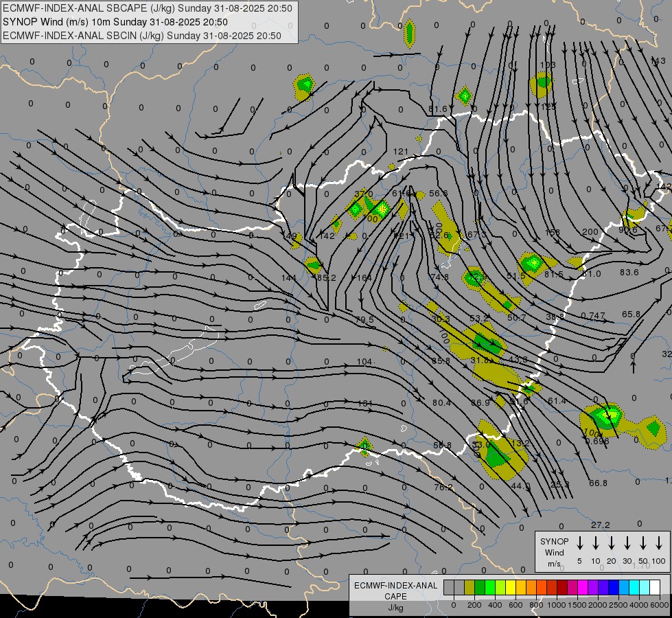Click the 2000 tick label on colorbar
This screenshot has height=618, width=672.
[597, 605]
